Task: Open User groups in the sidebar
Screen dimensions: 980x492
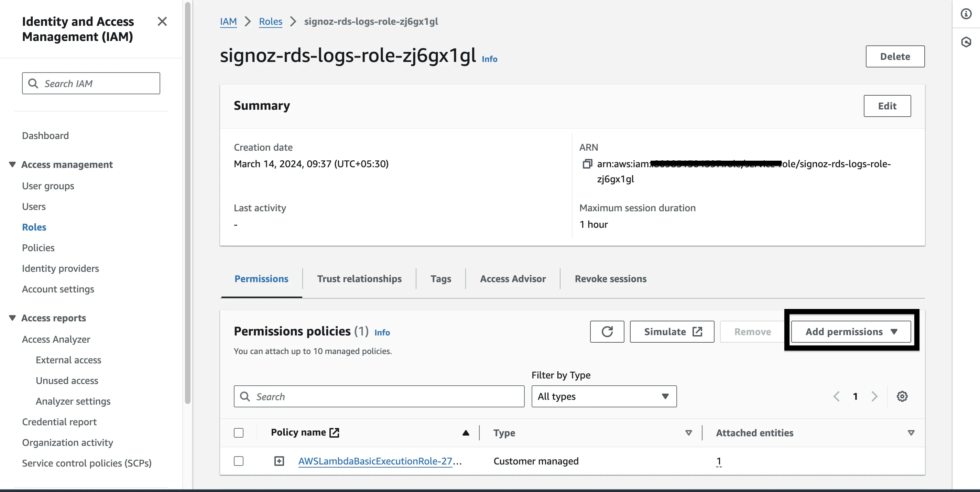Action: (x=48, y=186)
